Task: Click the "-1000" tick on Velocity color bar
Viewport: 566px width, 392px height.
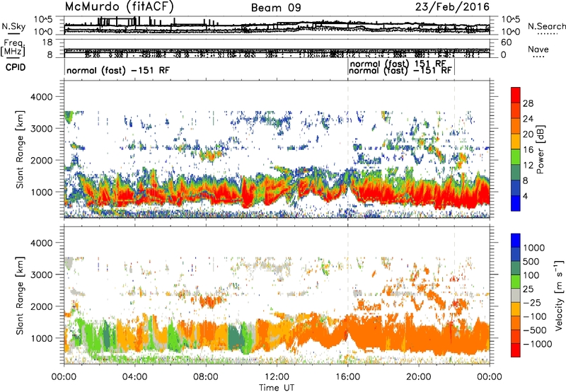Action: tap(538, 344)
